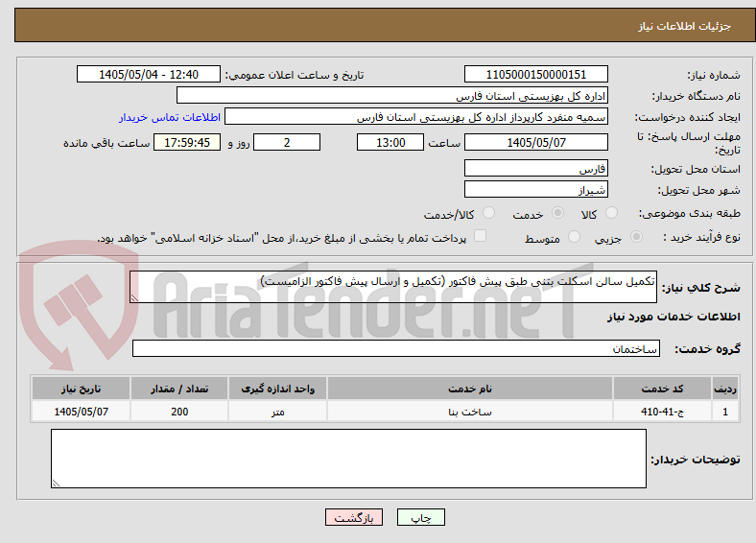Click the announcement date field 1405/05/04 - 12:40
Image resolution: width=756 pixels, height=543 pixels.
[149, 74]
